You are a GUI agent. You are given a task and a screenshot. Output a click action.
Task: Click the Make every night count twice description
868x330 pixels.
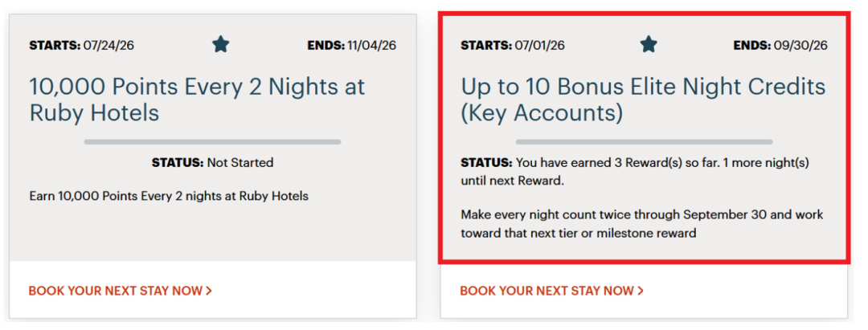pyautogui.click(x=642, y=224)
